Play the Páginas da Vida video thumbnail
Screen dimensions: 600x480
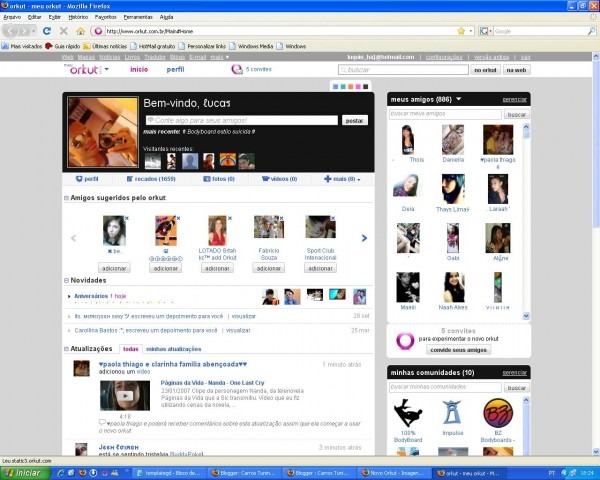click(125, 395)
